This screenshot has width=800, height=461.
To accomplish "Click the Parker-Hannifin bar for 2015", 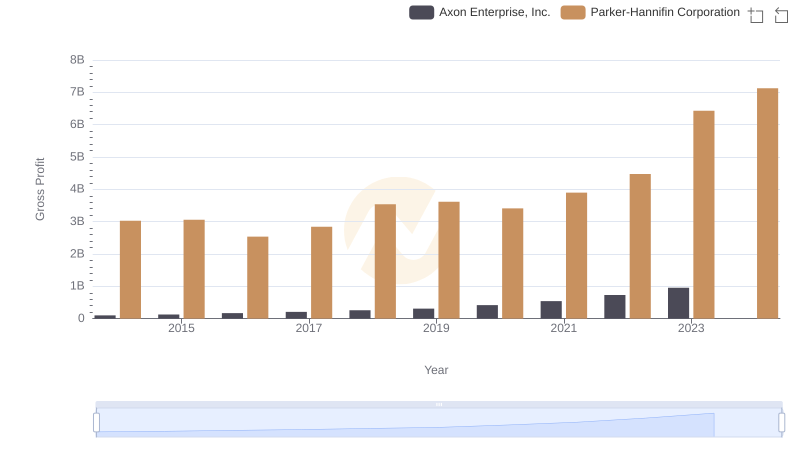I will (194, 269).
